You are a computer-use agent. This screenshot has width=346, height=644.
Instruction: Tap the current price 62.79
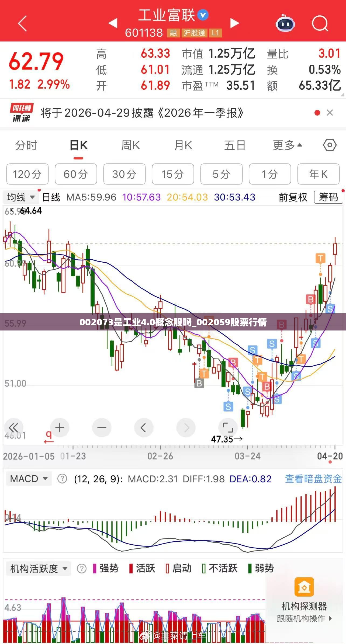click(x=36, y=62)
